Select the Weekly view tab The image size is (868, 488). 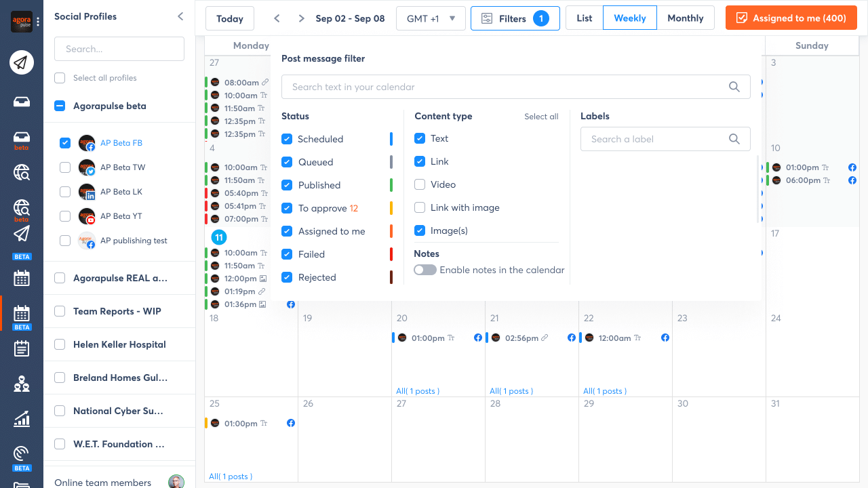point(630,18)
